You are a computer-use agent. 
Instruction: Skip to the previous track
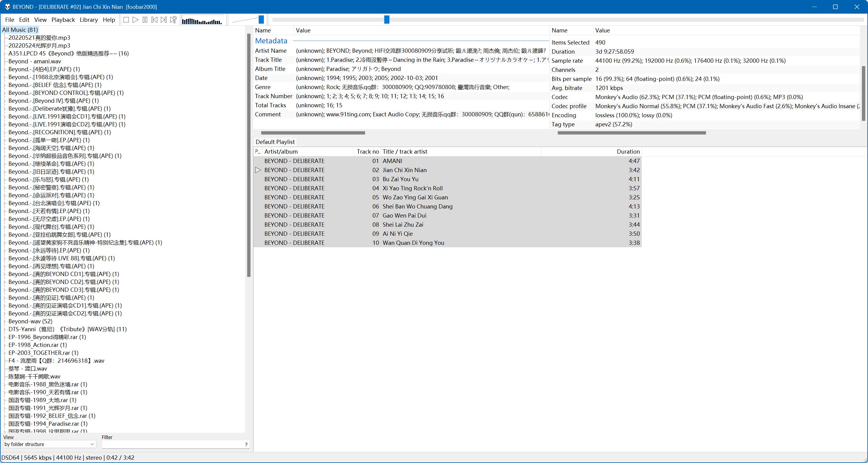154,20
